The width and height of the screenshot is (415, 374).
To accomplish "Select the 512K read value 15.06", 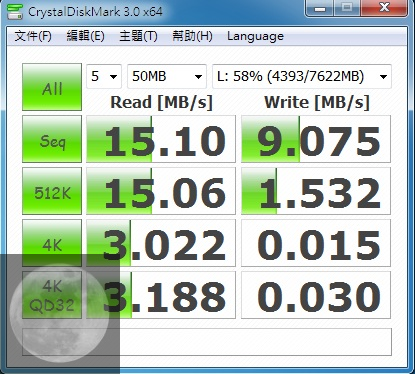I will (x=161, y=191).
